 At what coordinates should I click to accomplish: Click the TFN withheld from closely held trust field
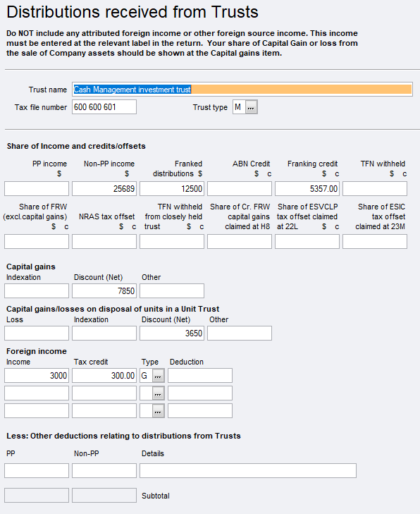[x=172, y=242]
